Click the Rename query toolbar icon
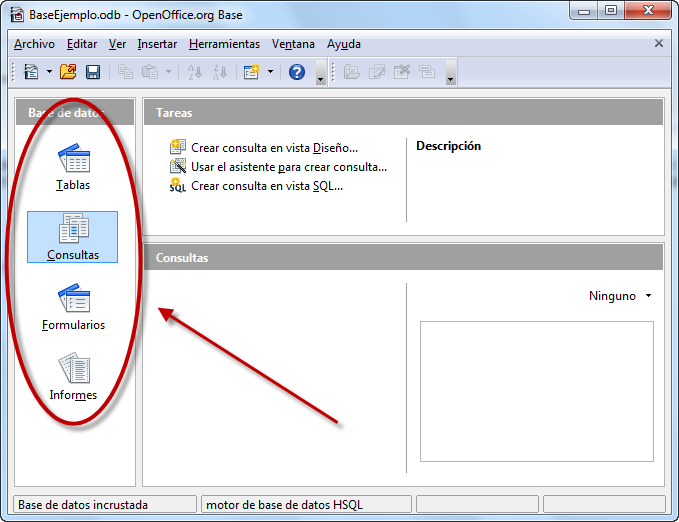 (x=427, y=72)
